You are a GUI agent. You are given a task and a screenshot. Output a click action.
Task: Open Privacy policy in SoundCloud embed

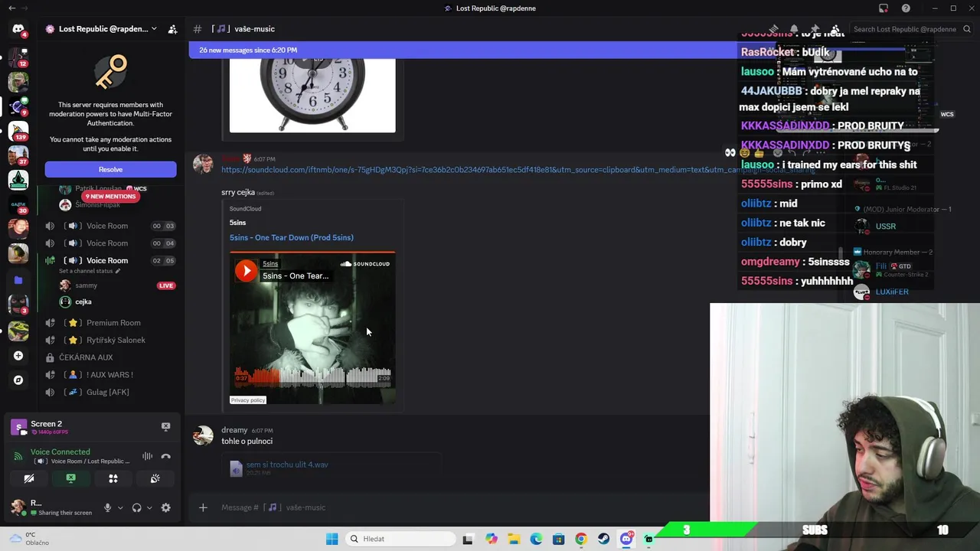point(247,400)
